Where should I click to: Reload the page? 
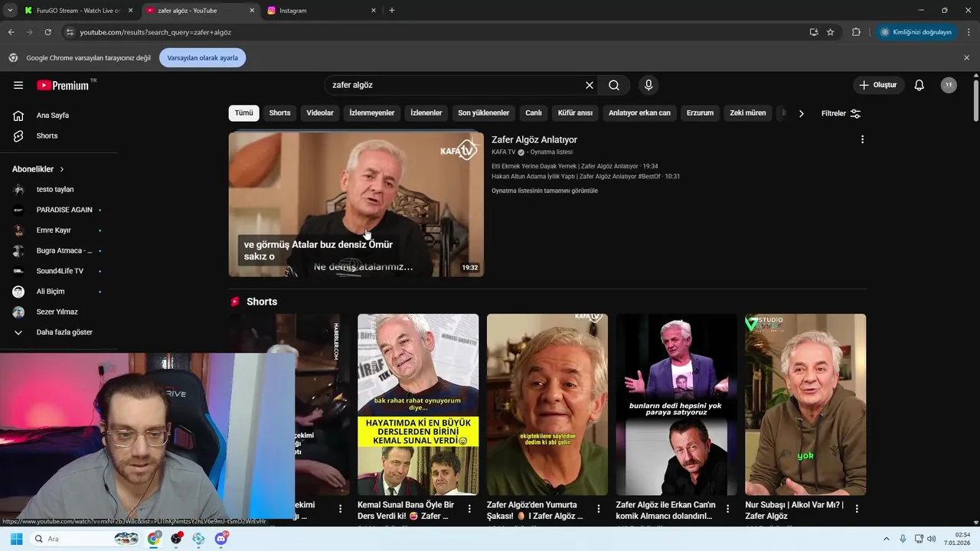coord(47,32)
